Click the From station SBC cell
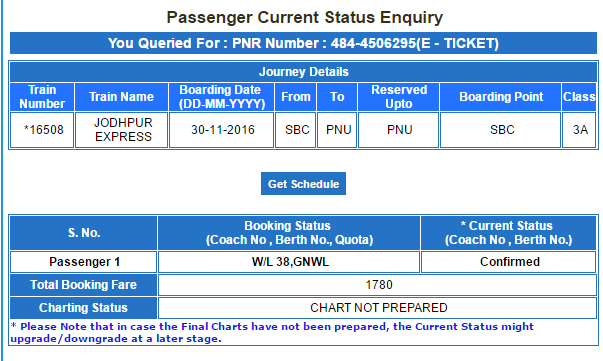 [295, 130]
